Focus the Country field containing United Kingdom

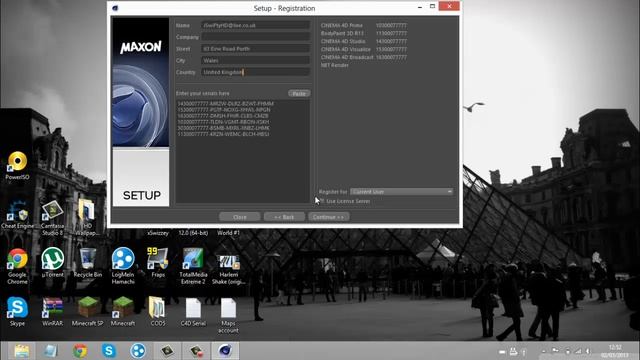click(256, 72)
